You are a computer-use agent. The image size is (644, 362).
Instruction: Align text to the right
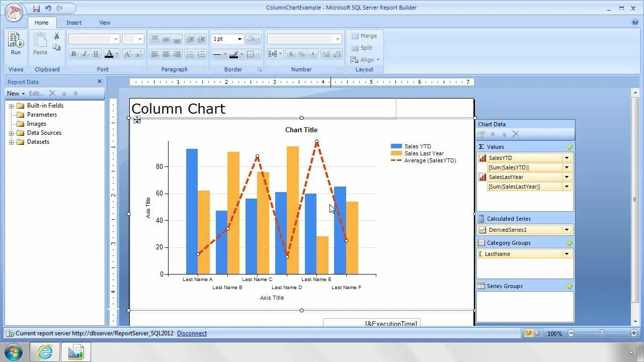(x=177, y=54)
